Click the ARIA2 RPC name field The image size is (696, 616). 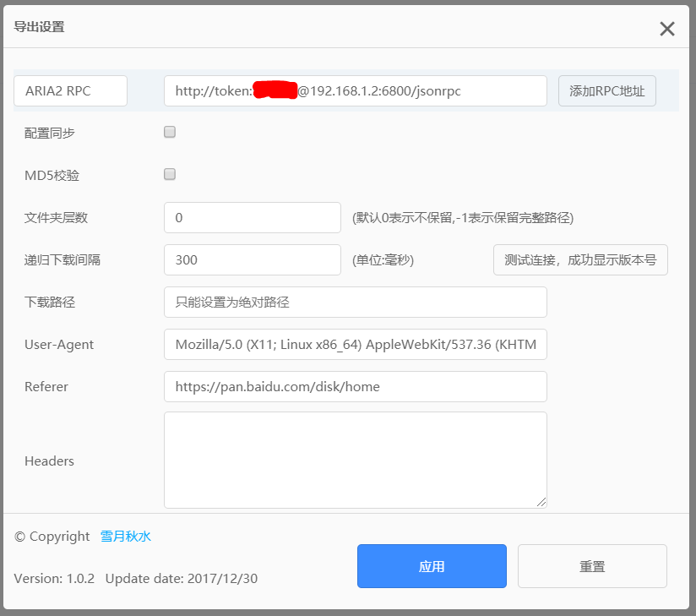click(x=70, y=91)
